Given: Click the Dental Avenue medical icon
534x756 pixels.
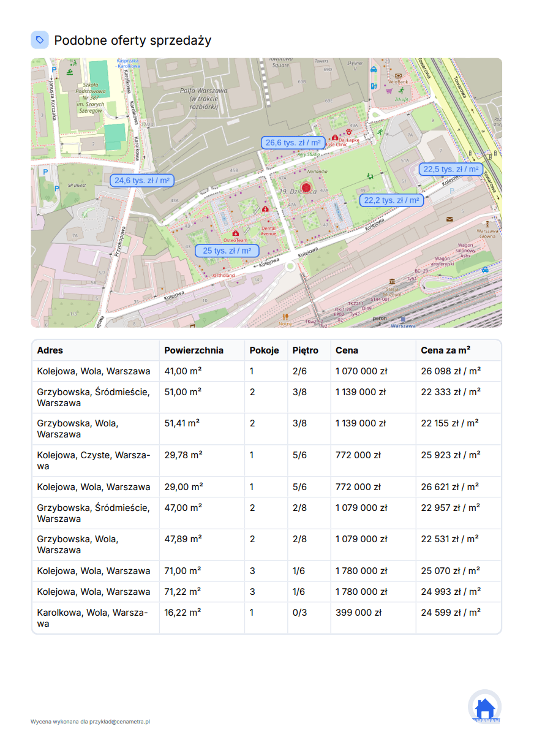Looking at the screenshot, I should coord(265,209).
